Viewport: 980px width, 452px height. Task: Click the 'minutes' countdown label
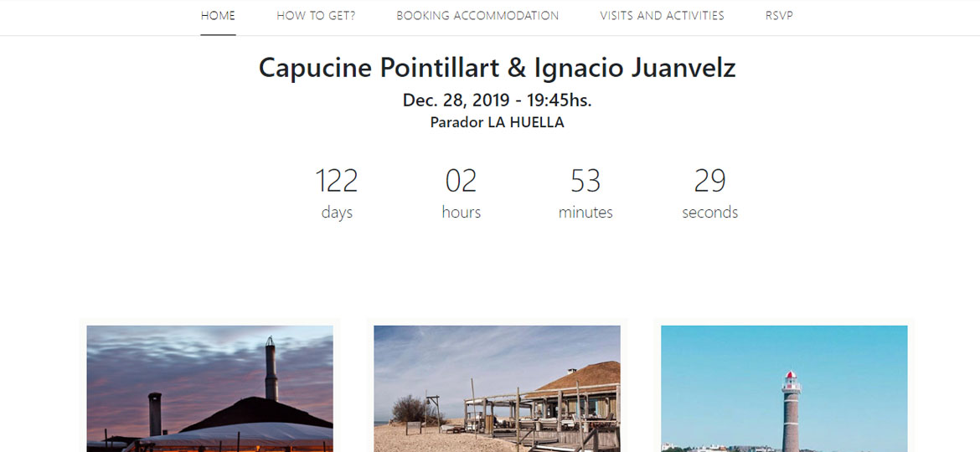[585, 213]
